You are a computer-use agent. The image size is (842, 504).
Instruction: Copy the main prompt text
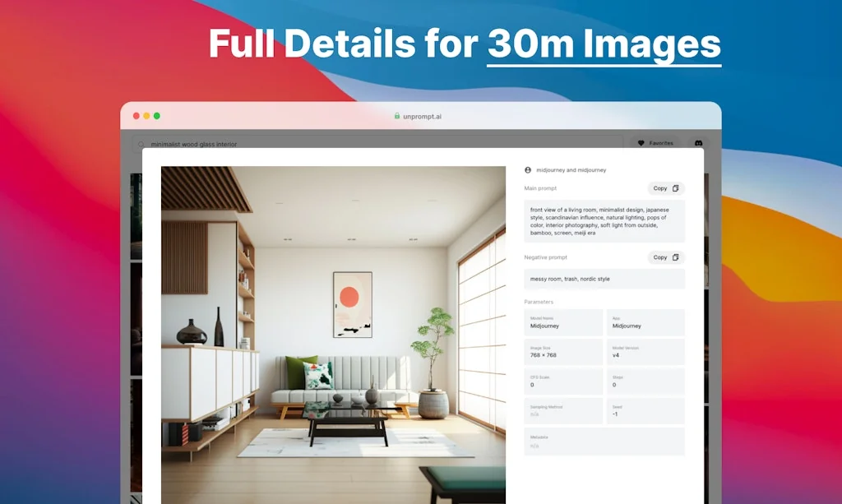click(666, 188)
